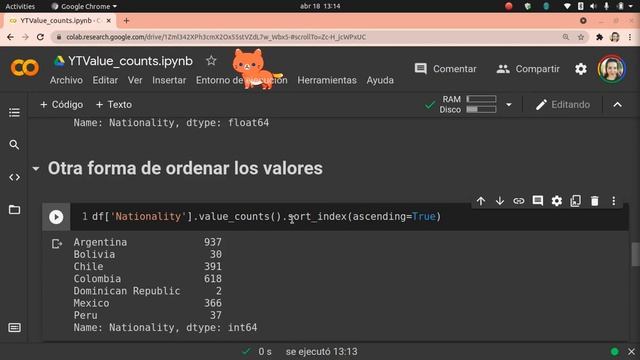640x360 pixels.
Task: Expand the runtime connection dropdown arrow
Action: pos(509,104)
